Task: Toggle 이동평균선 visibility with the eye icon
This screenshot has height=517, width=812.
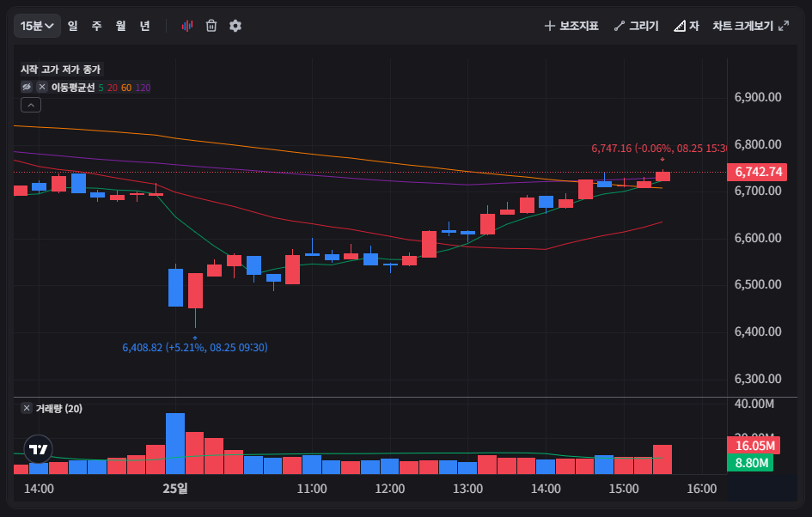Action: tap(27, 87)
